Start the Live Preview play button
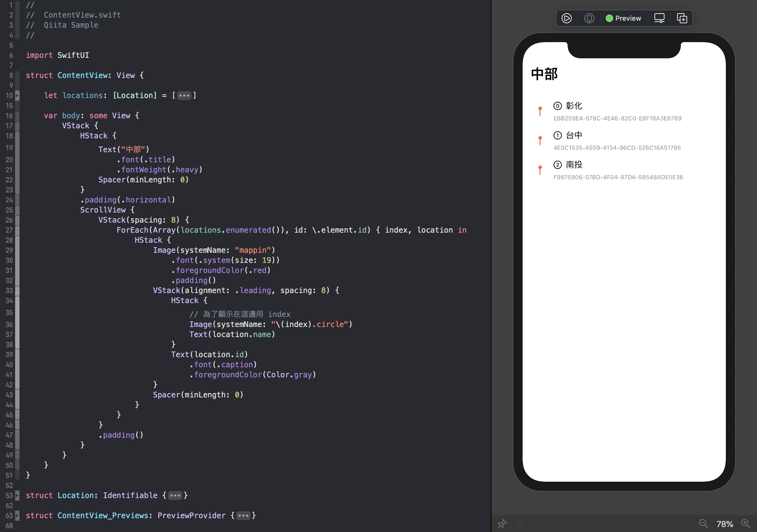This screenshot has height=532, width=757. (566, 18)
